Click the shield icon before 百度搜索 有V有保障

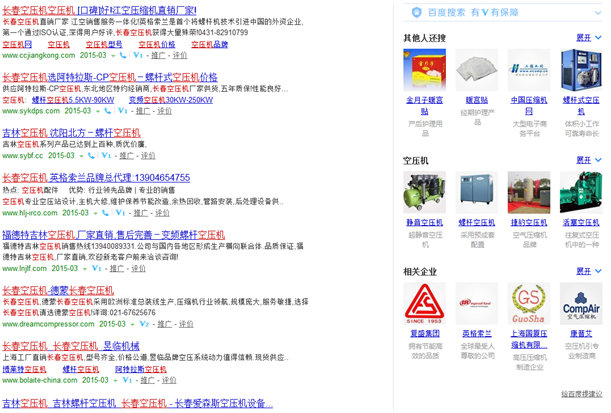[417, 13]
